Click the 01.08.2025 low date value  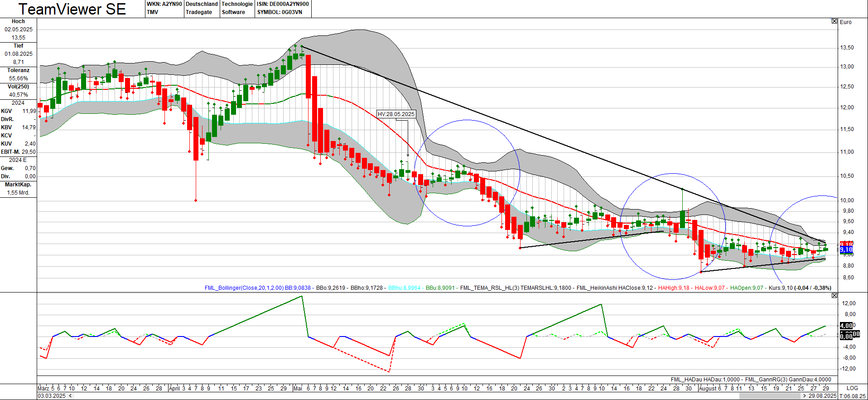tap(19, 54)
